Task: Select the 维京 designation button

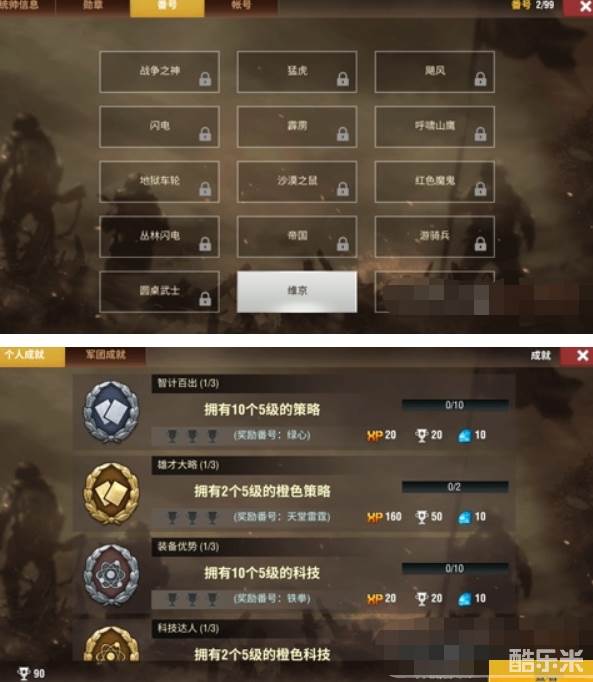Action: pos(297,291)
